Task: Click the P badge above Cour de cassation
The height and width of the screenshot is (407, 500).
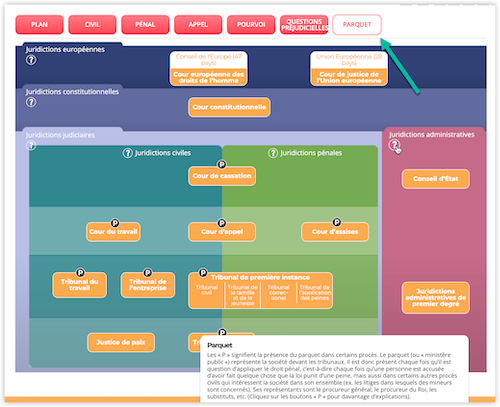Action: (222, 164)
